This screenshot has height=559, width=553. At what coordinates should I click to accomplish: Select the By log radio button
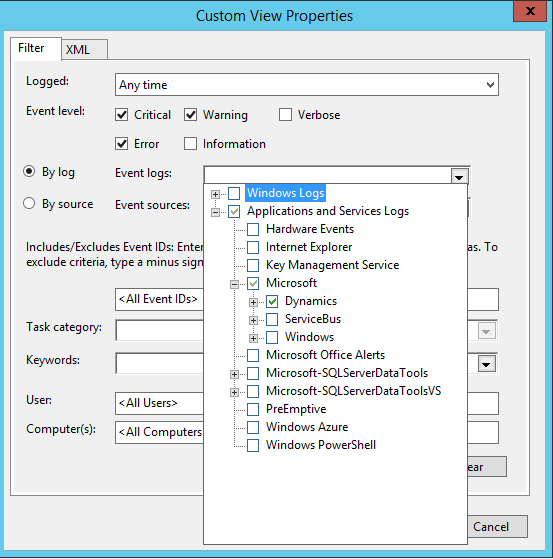tap(29, 171)
